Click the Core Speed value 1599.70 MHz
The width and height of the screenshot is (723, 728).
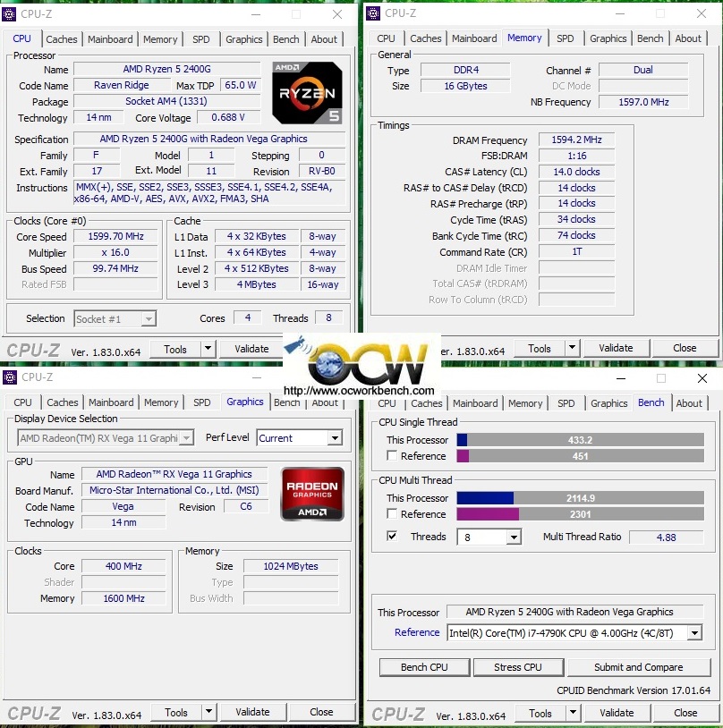(x=115, y=236)
